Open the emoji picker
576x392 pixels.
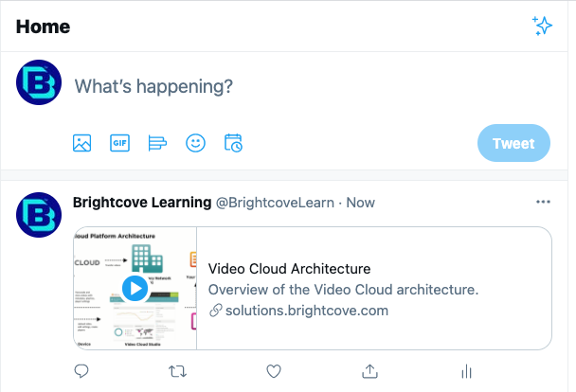pyautogui.click(x=195, y=143)
